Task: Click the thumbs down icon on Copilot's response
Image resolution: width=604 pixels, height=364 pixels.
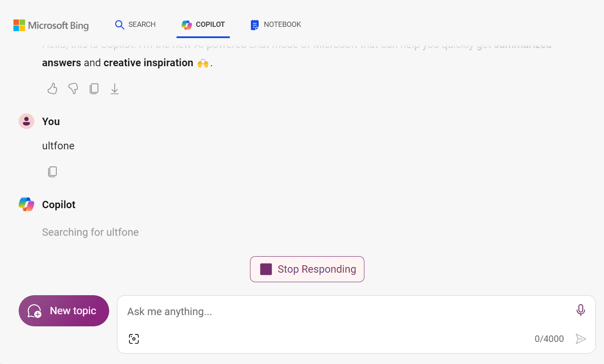Action: [x=73, y=88]
